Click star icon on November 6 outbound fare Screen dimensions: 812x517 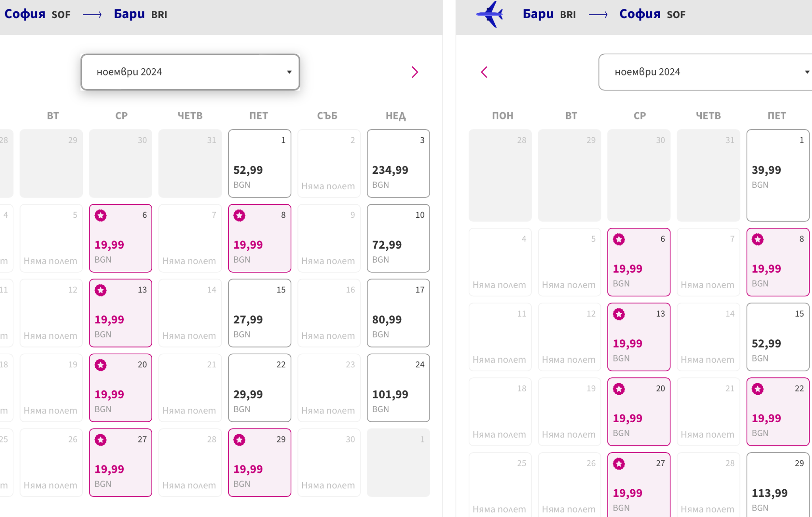pyautogui.click(x=101, y=215)
